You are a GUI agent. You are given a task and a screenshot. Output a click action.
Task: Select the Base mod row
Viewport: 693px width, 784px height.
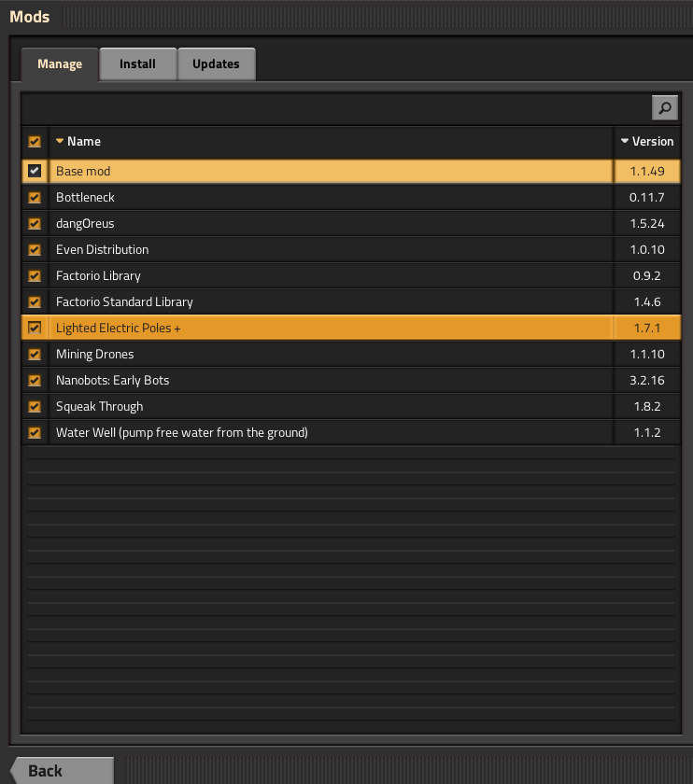351,171
